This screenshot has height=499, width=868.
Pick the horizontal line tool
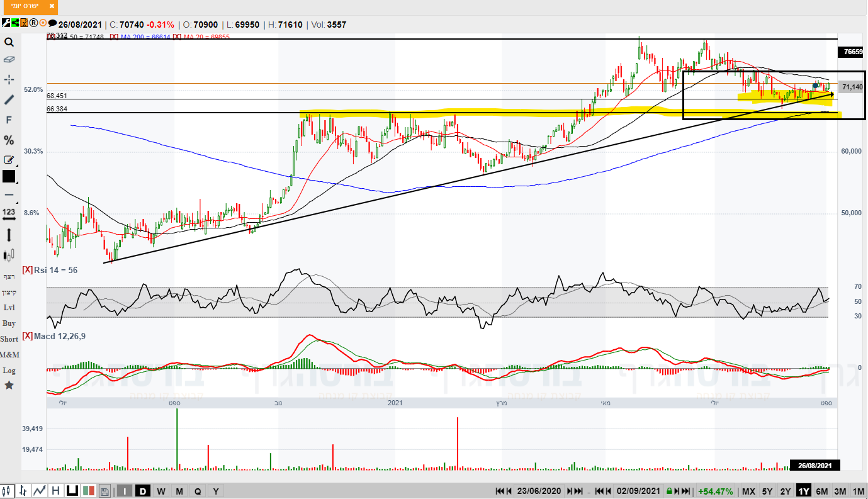9,194
